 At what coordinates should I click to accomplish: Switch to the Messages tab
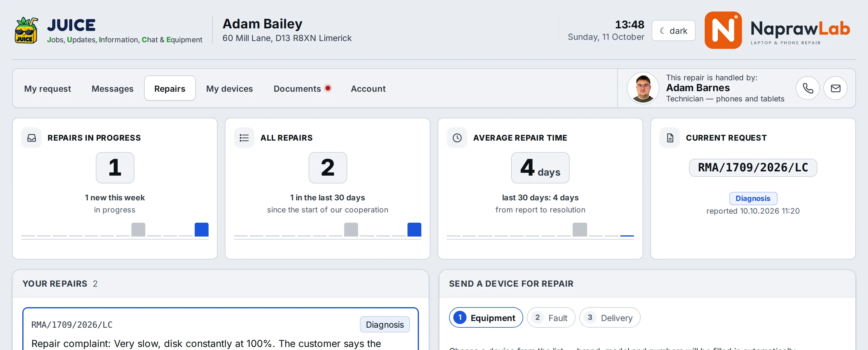click(x=112, y=88)
